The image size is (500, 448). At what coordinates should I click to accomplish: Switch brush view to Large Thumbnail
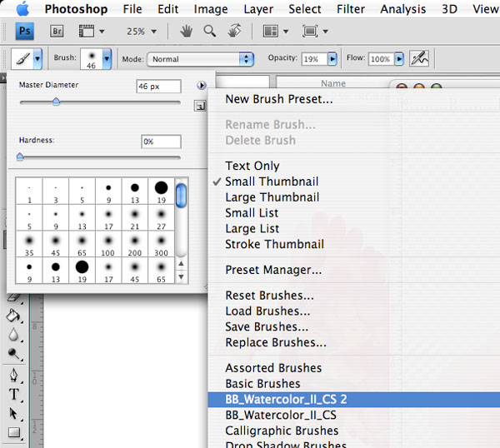[272, 197]
